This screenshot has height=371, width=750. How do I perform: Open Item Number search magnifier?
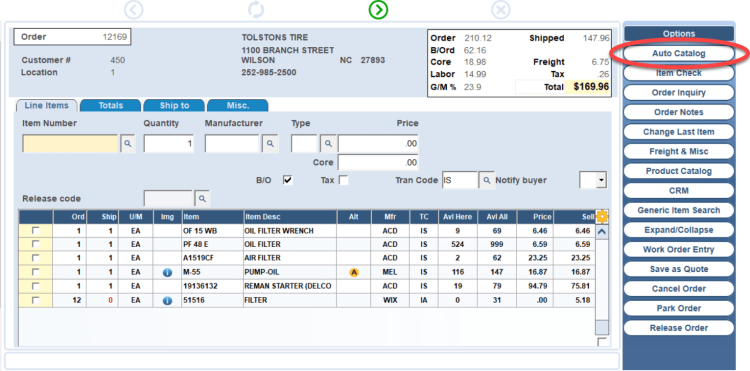coord(128,143)
